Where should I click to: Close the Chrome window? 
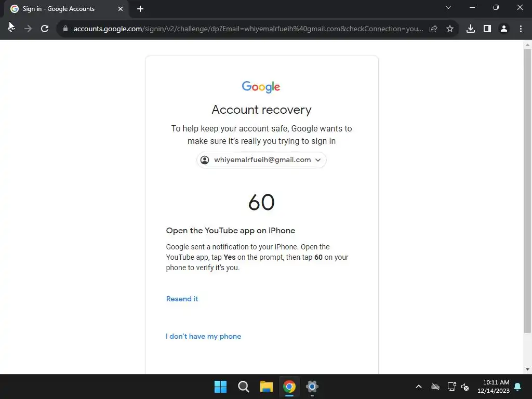520,7
